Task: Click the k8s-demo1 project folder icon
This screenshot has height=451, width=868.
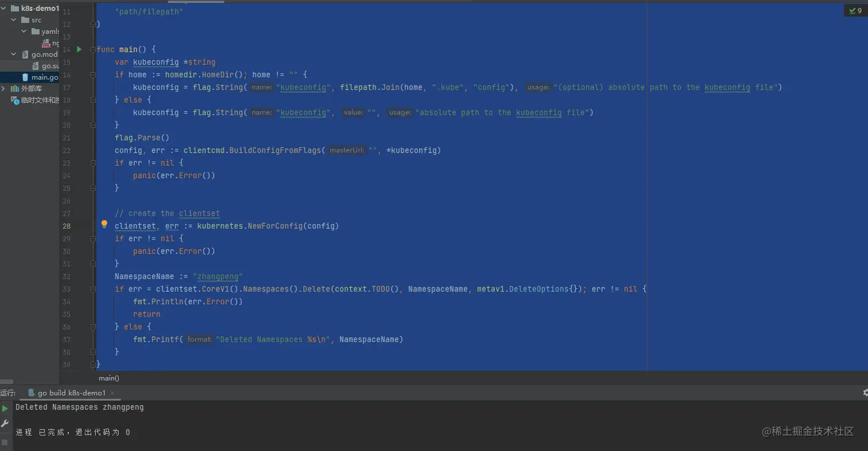Action: click(x=15, y=9)
